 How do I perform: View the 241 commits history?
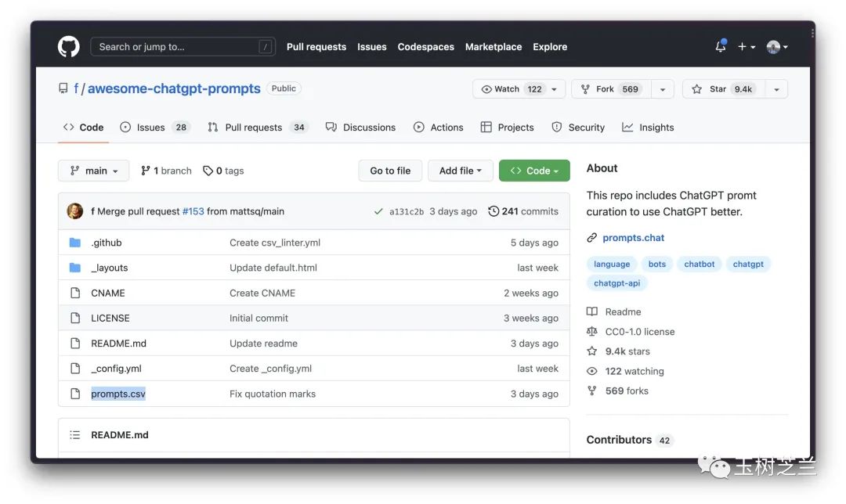(x=523, y=211)
